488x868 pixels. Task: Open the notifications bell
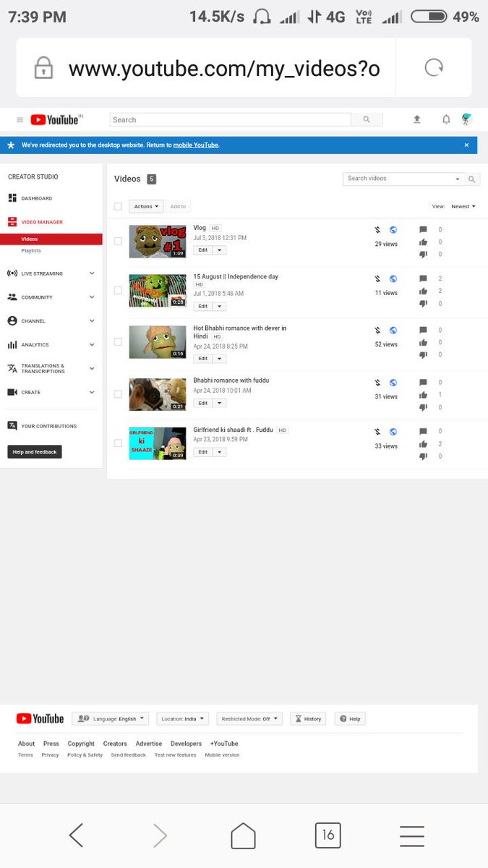point(446,119)
